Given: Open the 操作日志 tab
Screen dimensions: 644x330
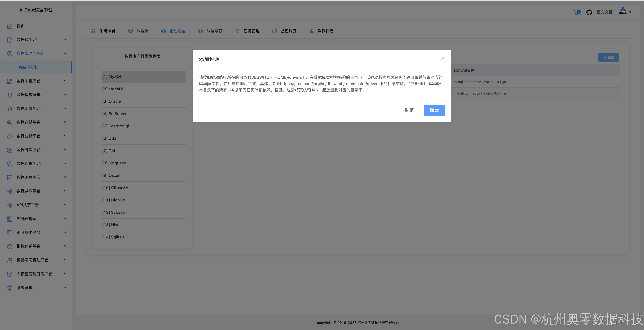Looking at the screenshot, I should (325, 31).
